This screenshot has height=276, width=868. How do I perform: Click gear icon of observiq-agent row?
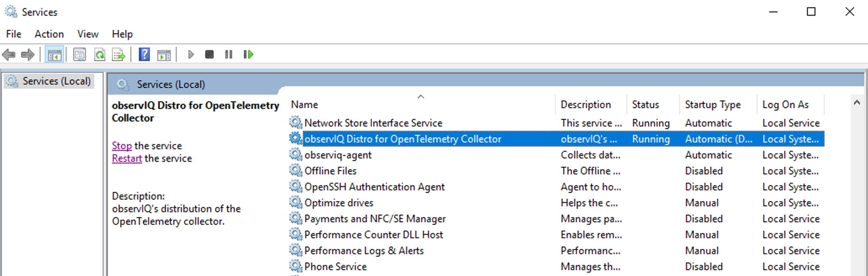296,154
